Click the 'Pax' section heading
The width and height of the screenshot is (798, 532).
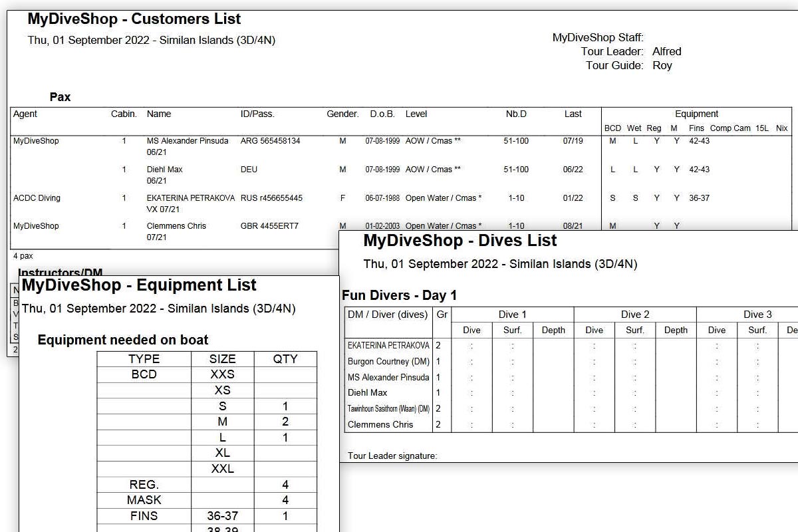point(60,97)
